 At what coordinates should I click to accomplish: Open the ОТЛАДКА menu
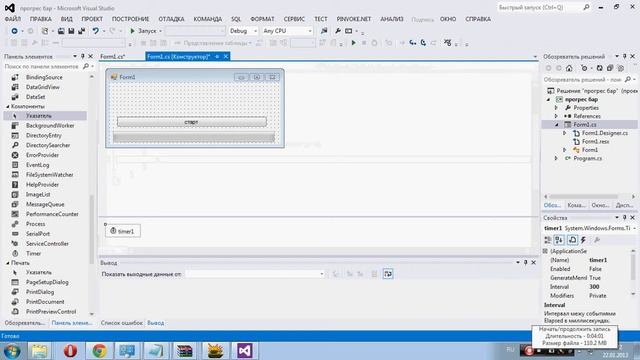point(171,19)
